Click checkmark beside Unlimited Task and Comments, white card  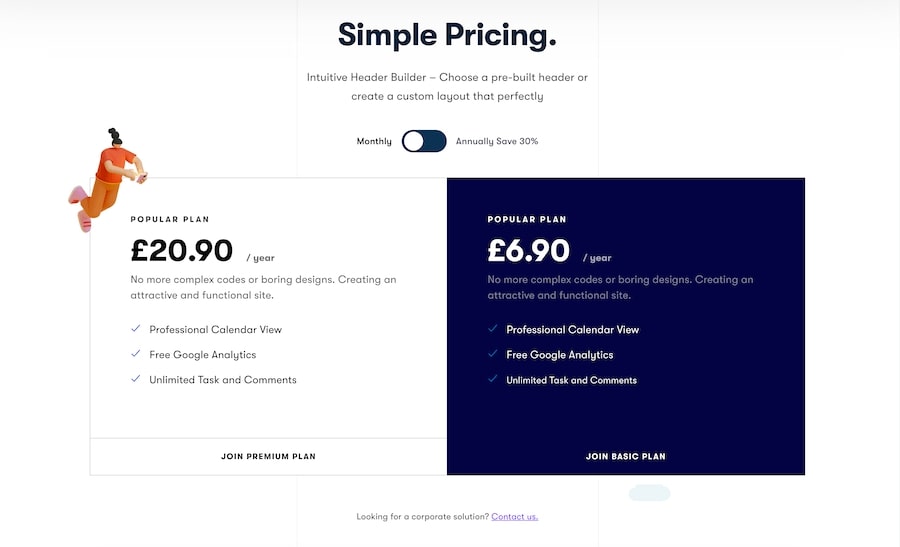tap(135, 379)
